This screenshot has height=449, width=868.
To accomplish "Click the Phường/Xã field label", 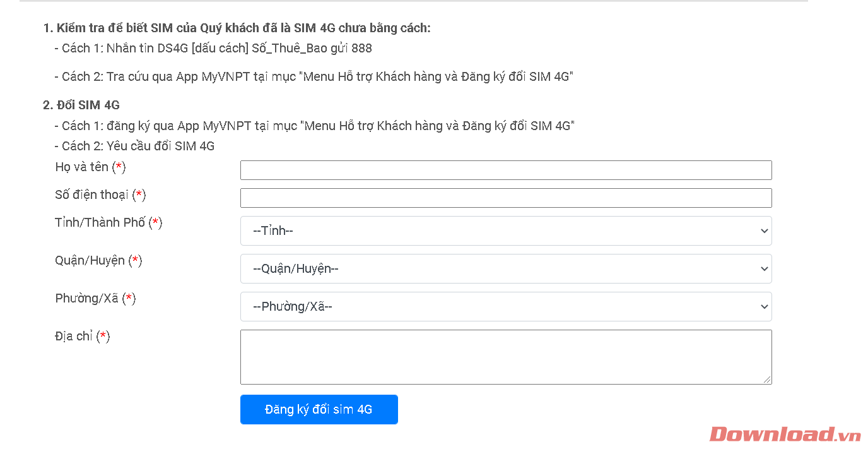I will tap(95, 299).
